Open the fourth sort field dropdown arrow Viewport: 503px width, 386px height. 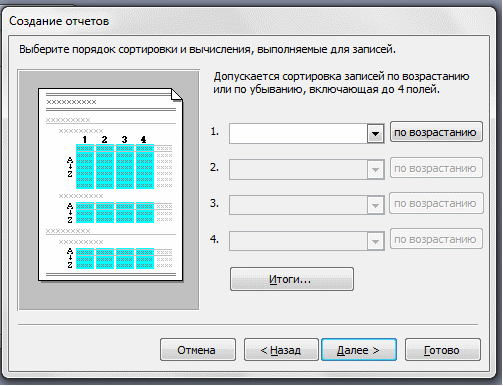click(x=375, y=241)
